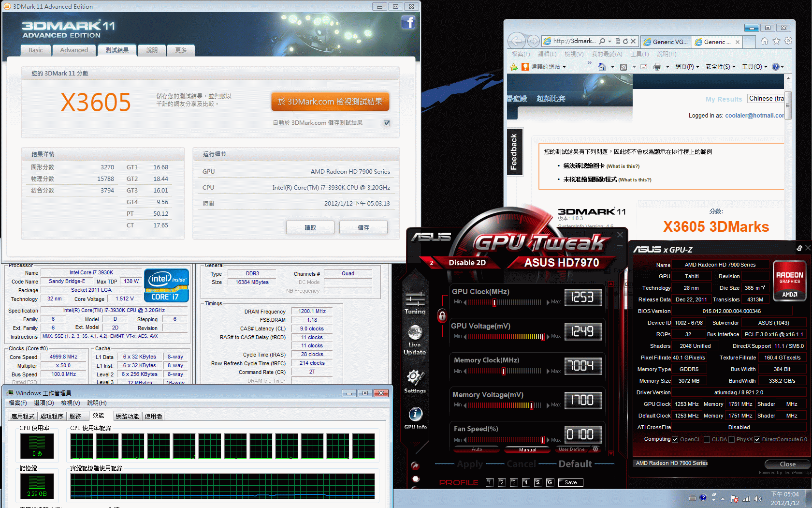Open the 網頁(P) dropdown menu
This screenshot has height=508, width=812.
687,67
